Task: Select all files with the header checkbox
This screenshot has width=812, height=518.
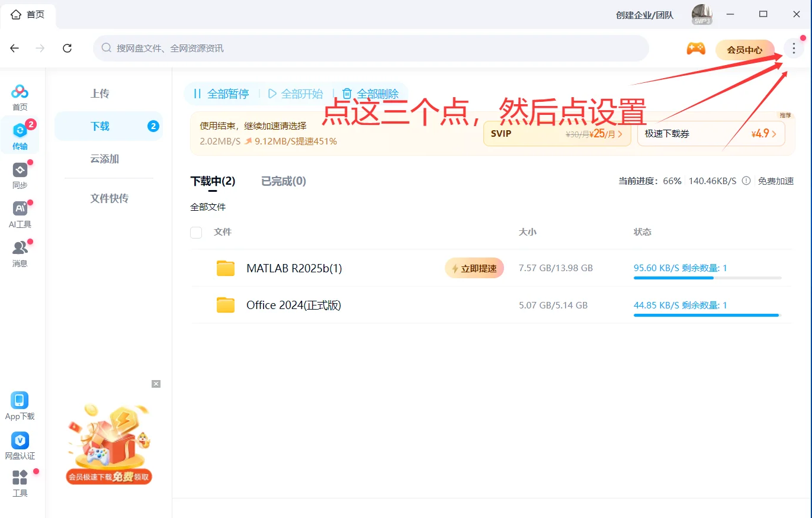Action: pos(196,232)
